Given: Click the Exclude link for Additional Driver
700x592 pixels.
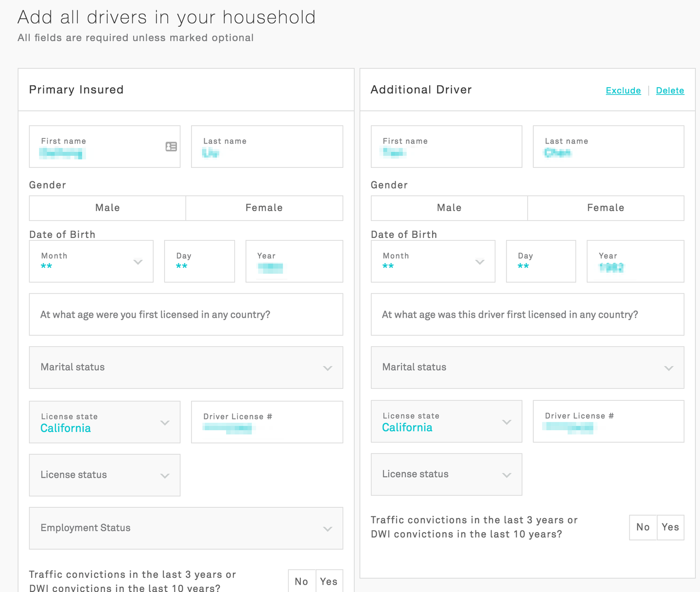Looking at the screenshot, I should (623, 90).
